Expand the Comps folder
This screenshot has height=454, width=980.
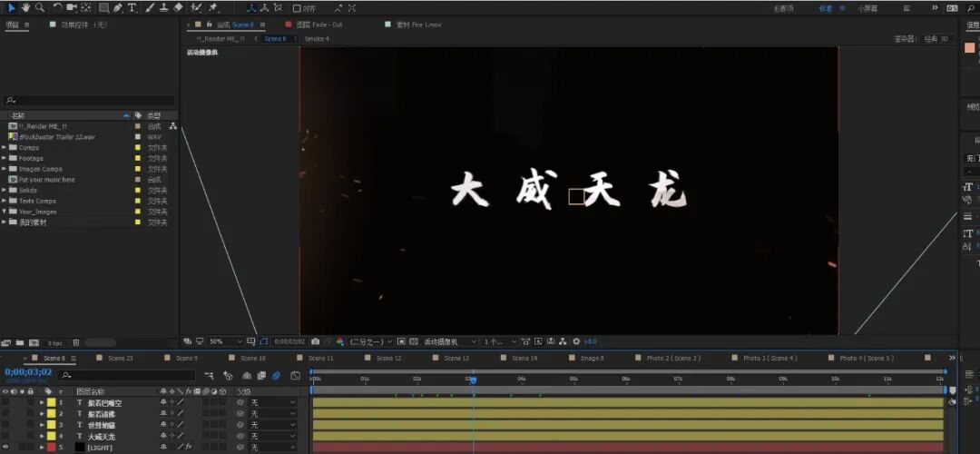tap(5, 148)
